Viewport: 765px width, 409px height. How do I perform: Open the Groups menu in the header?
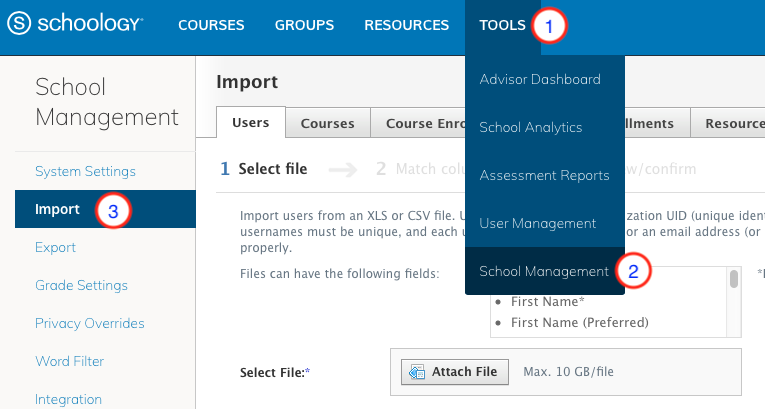304,25
